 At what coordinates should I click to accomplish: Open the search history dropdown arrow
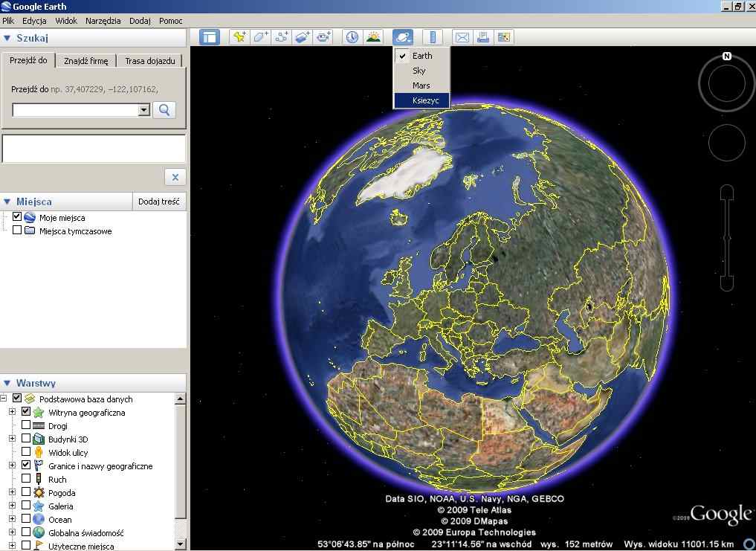[x=144, y=110]
